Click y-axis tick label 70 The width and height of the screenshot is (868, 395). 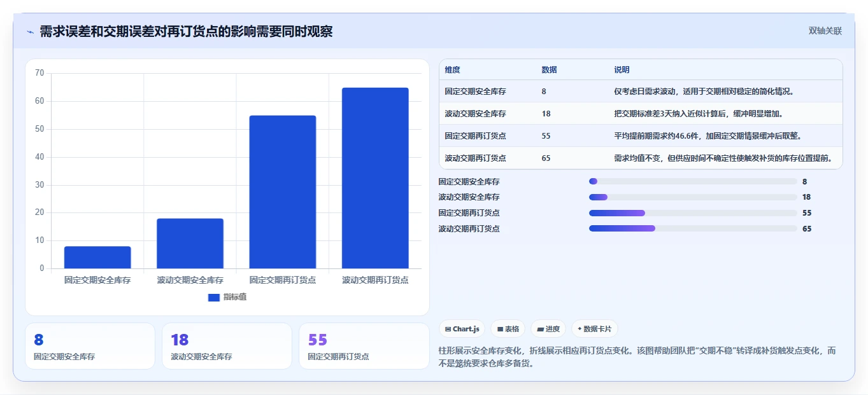pyautogui.click(x=39, y=73)
